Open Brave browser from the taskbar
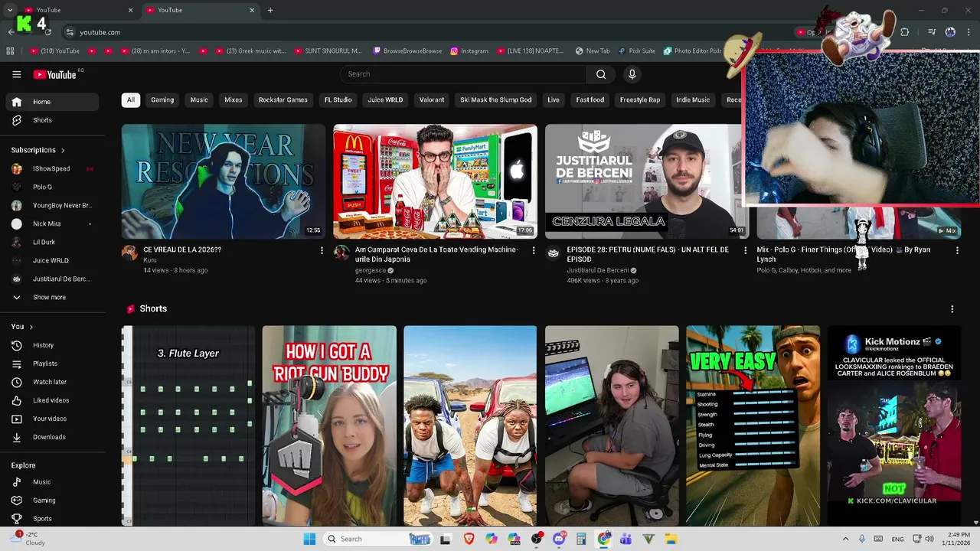The height and width of the screenshot is (551, 980). tap(469, 539)
